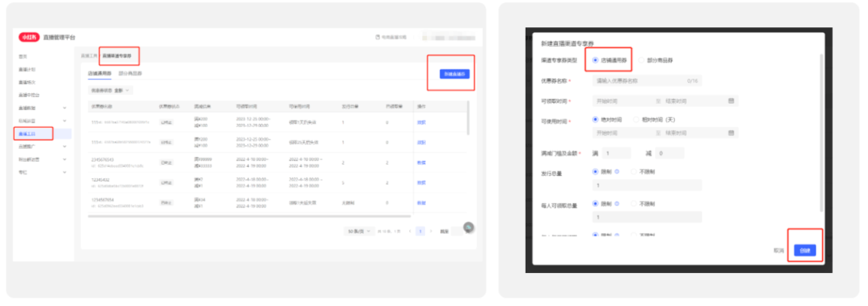This screenshot has width=868, height=306.
Task: Click the 可领取时间 start time field
Action: click(623, 100)
